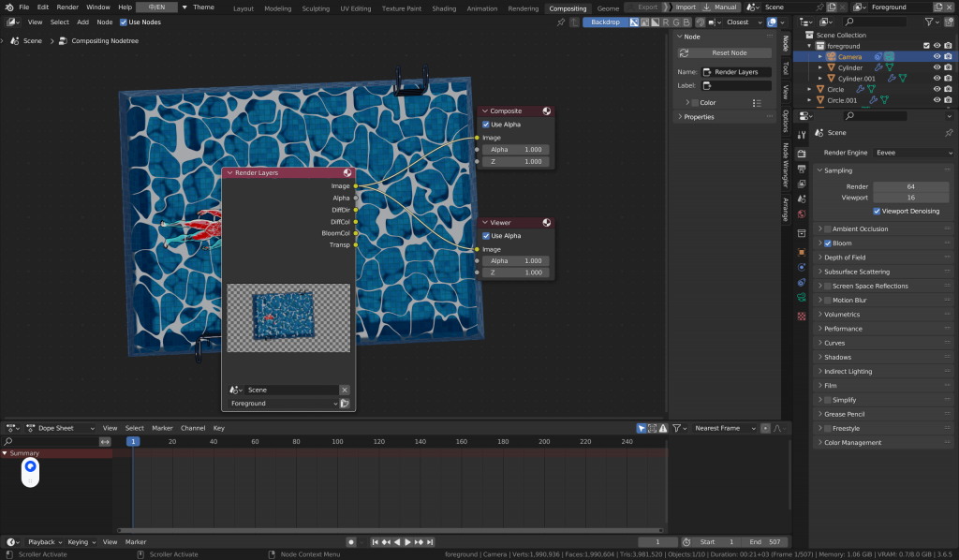Click the Render samples value field

(x=910, y=186)
